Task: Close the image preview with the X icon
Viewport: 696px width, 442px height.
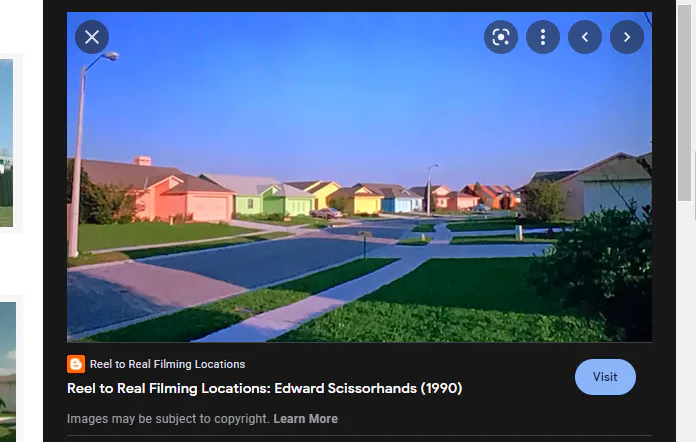Action: (x=92, y=37)
